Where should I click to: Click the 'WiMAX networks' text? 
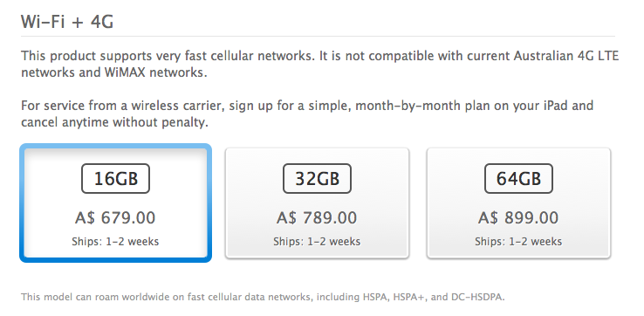pyautogui.click(x=155, y=72)
